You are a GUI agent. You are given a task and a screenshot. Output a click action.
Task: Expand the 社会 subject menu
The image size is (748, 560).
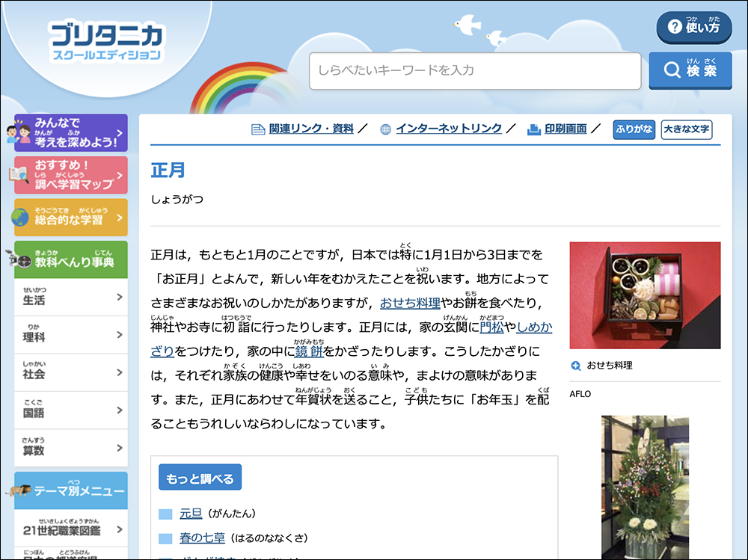point(71,372)
